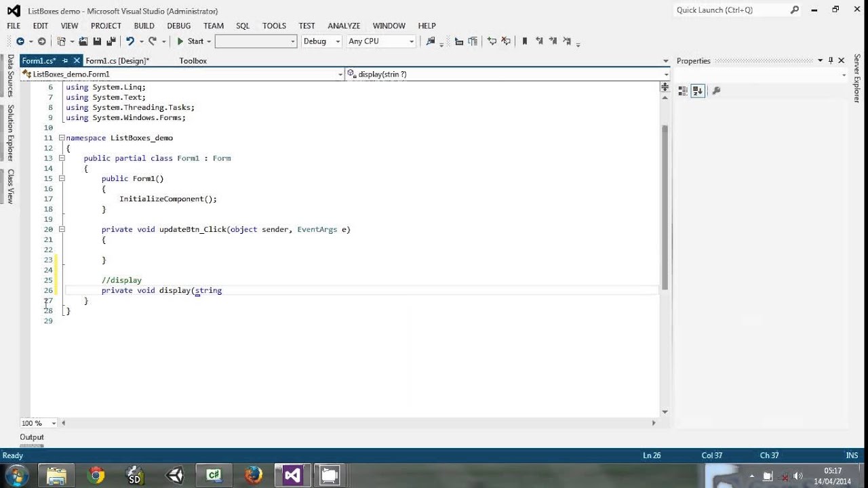Click the Save Form1.cs disk icon
Viewport: 868px width, 488px height.
click(x=97, y=41)
